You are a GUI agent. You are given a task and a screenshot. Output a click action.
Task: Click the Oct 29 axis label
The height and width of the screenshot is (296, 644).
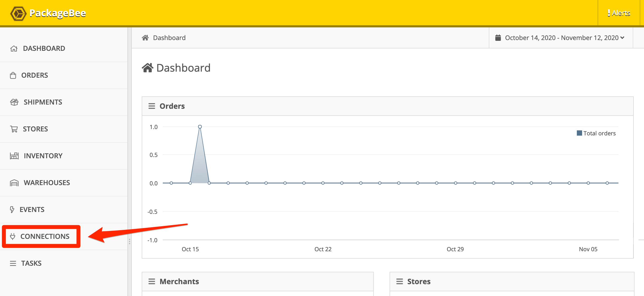455,249
